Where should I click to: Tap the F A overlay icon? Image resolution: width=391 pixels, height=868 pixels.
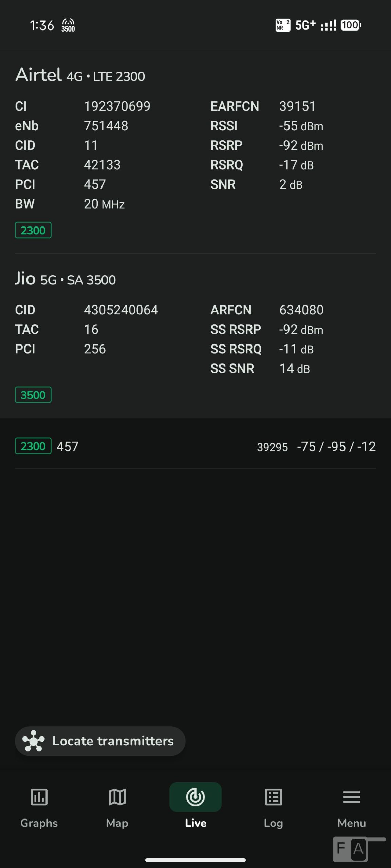[x=350, y=849]
